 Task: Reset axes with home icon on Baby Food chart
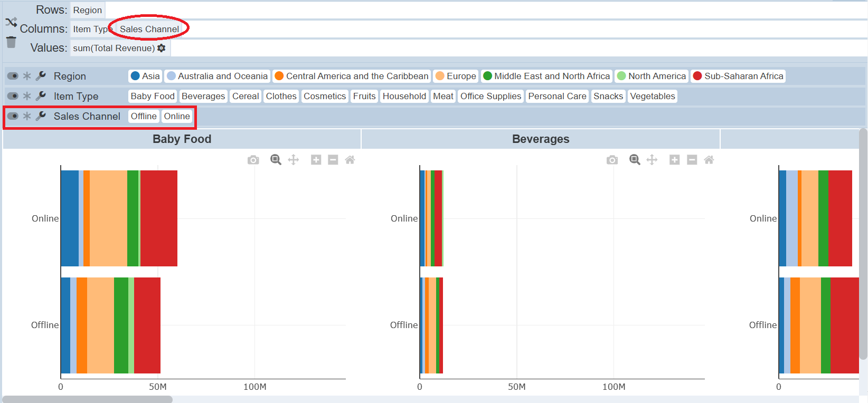tap(350, 160)
